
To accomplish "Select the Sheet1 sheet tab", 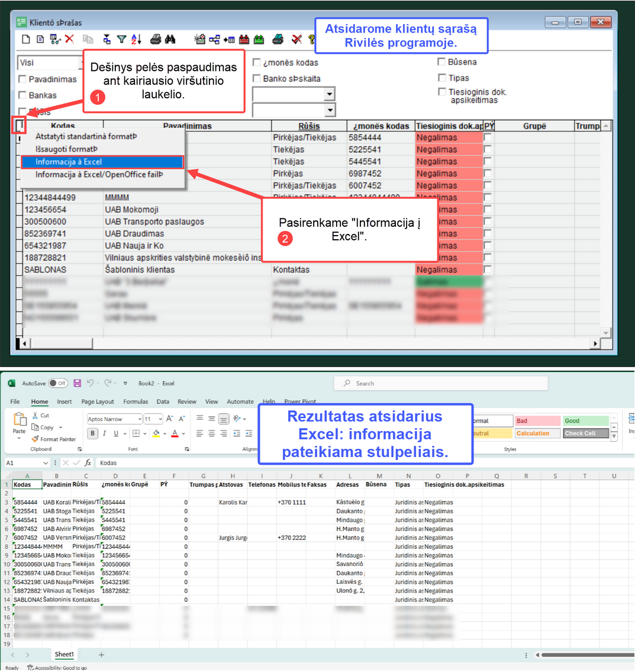I will coord(64,654).
